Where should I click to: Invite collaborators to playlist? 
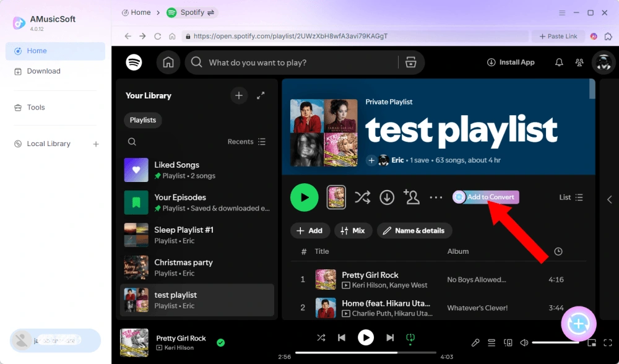pyautogui.click(x=412, y=197)
